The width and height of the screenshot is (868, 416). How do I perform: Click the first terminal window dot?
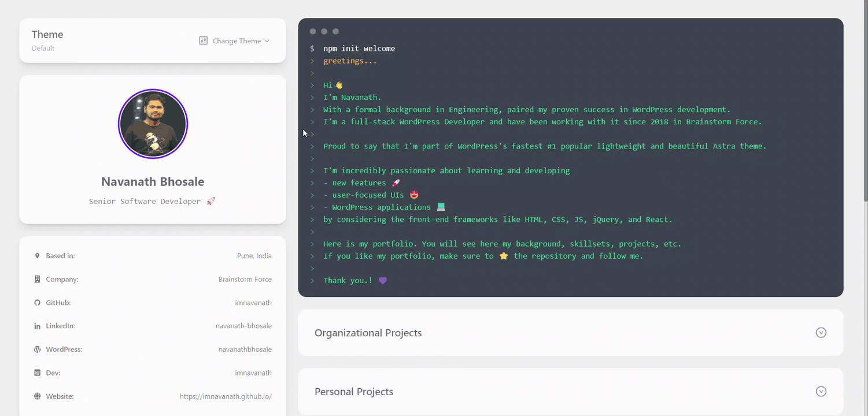click(313, 31)
